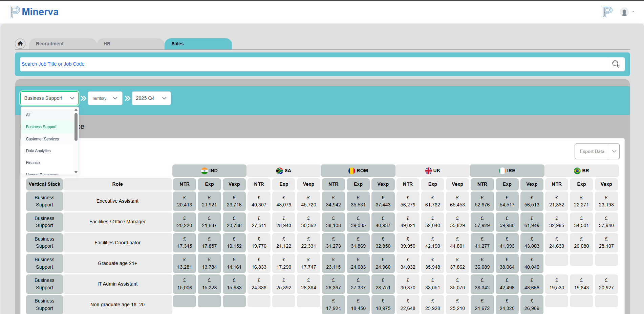Click the Minerva logo
The image size is (644, 314).
[34, 12]
